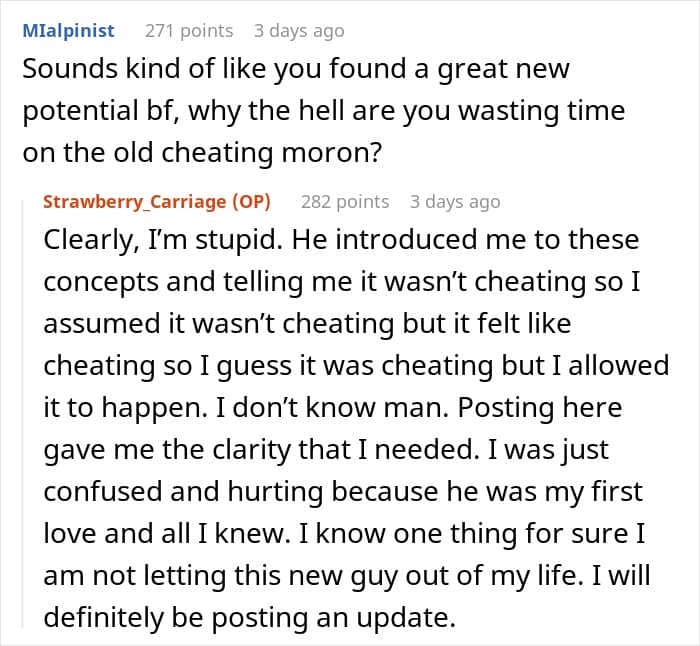Open Strawberry_Carriage's user profile
Image resolution: width=700 pixels, height=646 pixels.
tap(135, 202)
